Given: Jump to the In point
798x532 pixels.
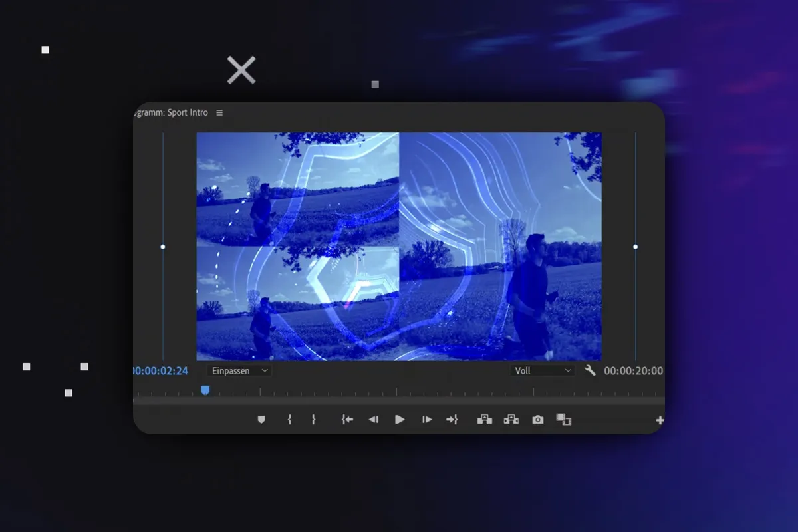Looking at the screenshot, I should coord(347,420).
